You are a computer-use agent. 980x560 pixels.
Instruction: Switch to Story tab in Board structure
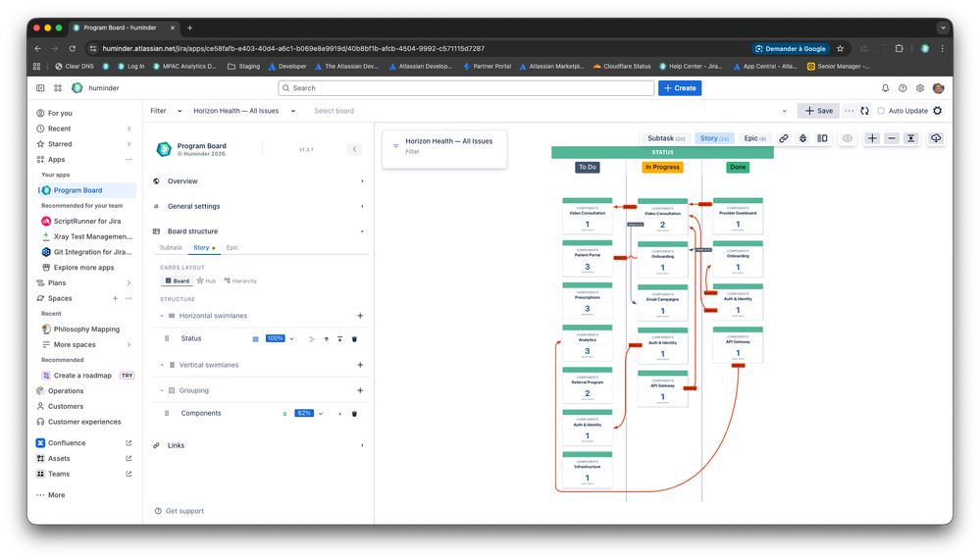(201, 248)
